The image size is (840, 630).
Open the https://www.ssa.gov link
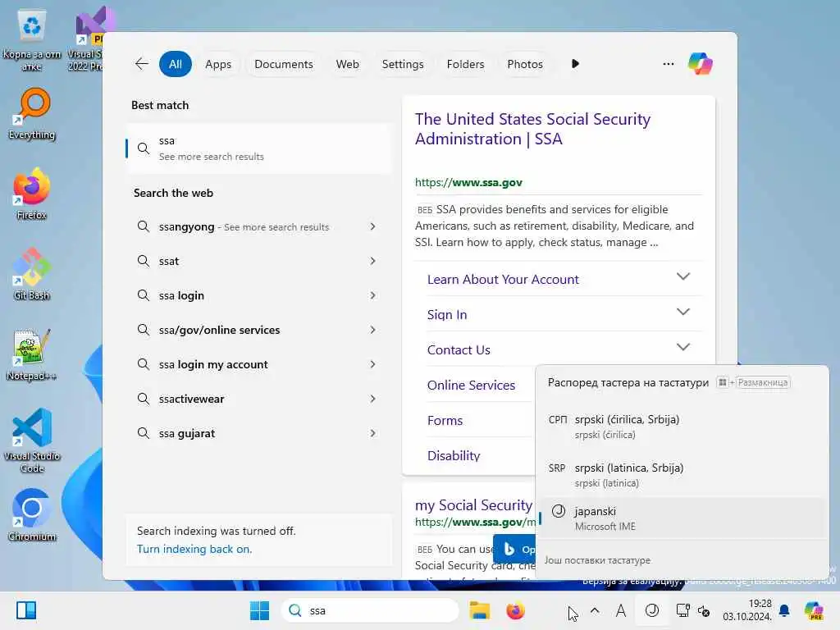[468, 182]
